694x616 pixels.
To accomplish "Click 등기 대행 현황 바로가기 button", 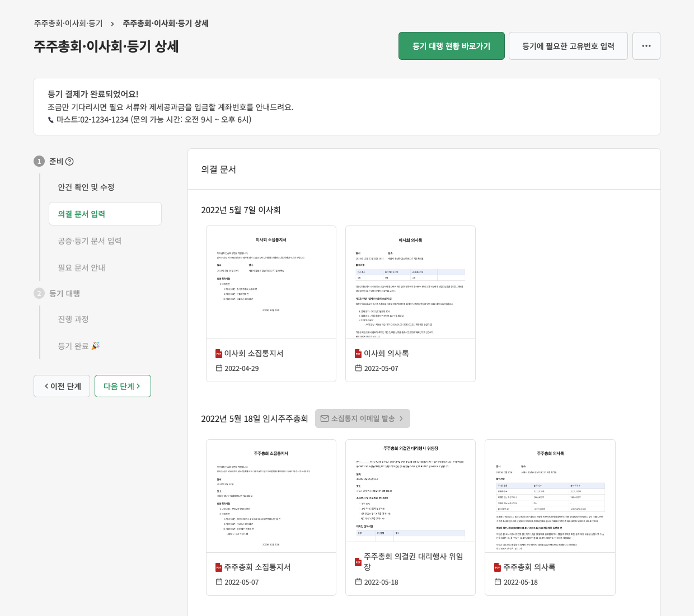I will 452,46.
